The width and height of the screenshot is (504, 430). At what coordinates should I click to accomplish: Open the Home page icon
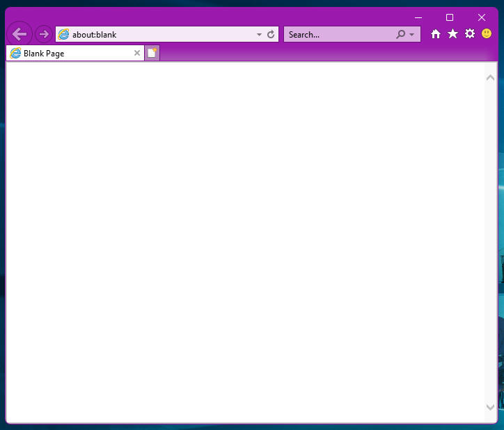[436, 34]
